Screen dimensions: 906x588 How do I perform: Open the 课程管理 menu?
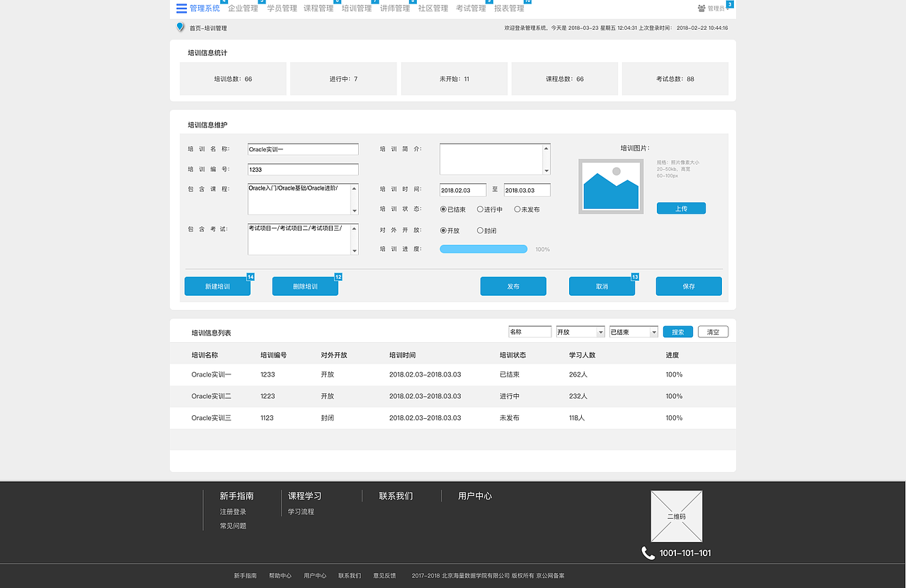tap(319, 8)
